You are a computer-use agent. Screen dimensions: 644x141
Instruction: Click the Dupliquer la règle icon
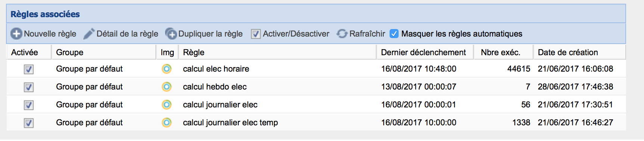coord(171,34)
